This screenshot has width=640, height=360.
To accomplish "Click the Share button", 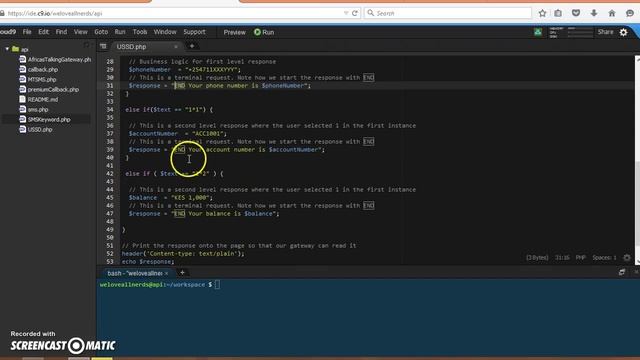I will [605, 32].
